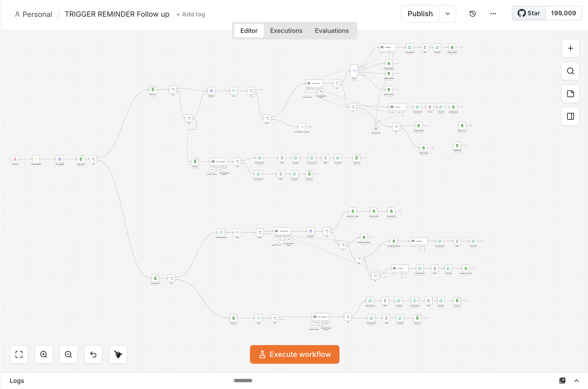The image size is (588, 389).
Task: Select the Send presence9 node
Action: pos(258,174)
